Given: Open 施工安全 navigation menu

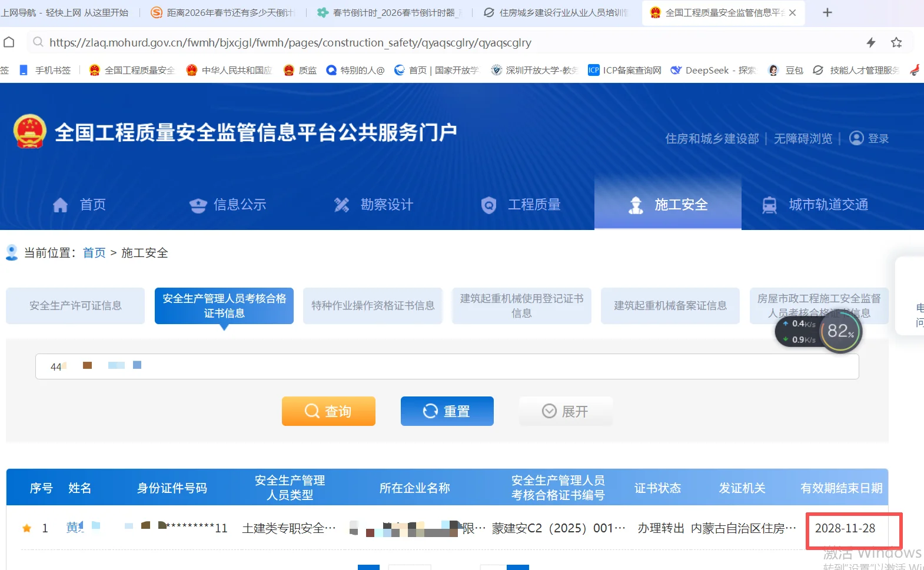Looking at the screenshot, I should click(668, 205).
